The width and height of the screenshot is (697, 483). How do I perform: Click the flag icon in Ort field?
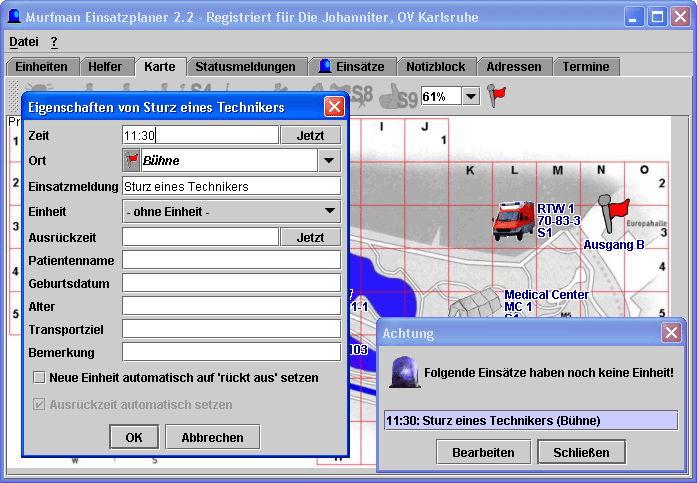[x=132, y=160]
